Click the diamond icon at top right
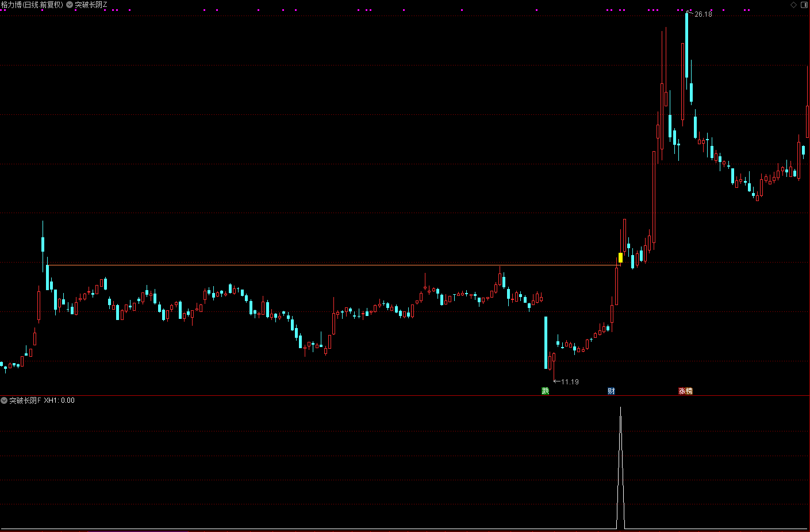Viewport: 810px width, 532px height. [794, 5]
